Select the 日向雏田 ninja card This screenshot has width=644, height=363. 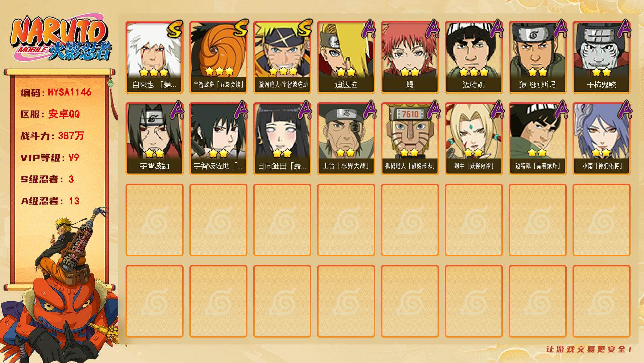click(x=282, y=139)
